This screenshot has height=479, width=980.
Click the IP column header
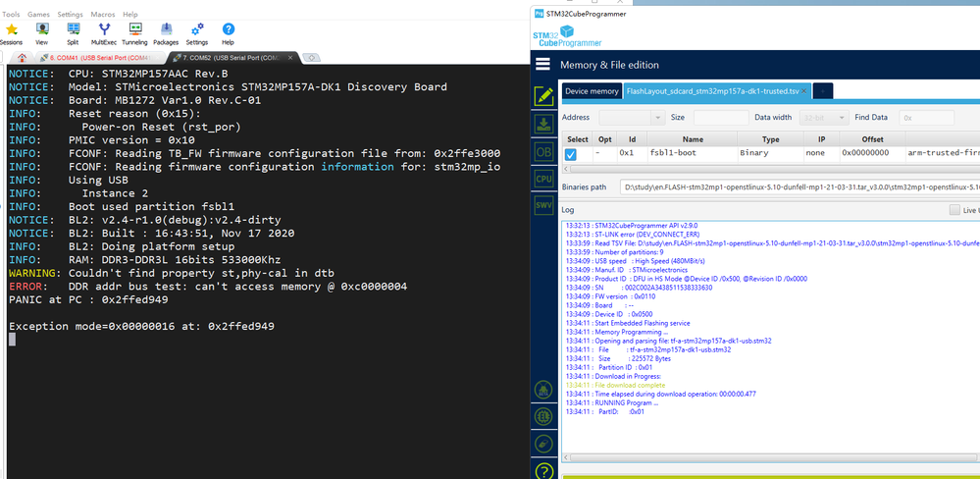coord(821,138)
